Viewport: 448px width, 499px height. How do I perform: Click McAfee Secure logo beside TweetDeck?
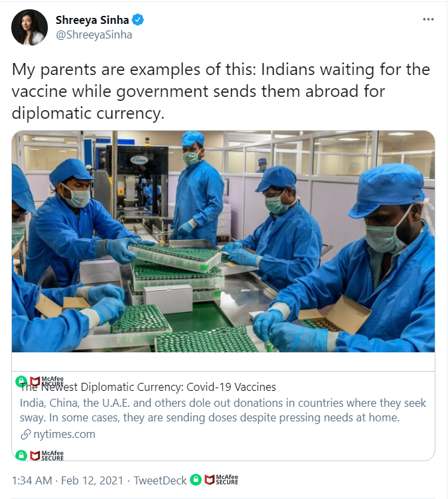222,480
